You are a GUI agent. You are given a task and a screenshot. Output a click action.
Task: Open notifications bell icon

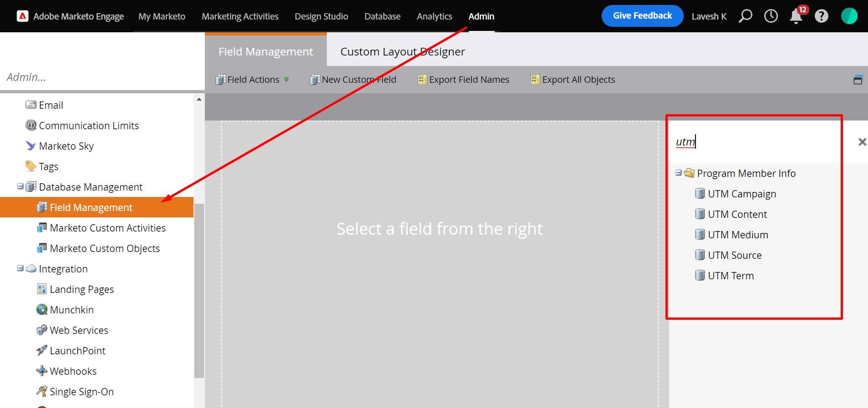click(796, 16)
